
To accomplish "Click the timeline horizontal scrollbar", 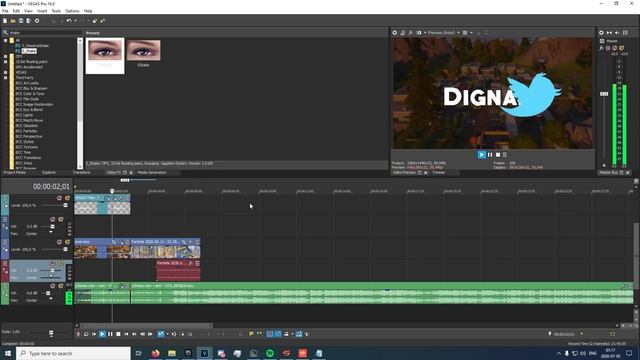I will tap(146, 326).
